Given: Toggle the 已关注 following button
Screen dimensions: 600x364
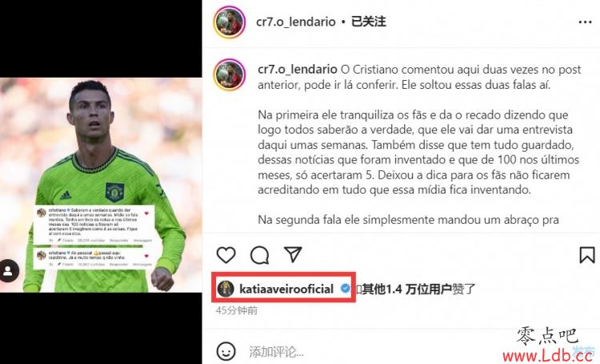Looking at the screenshot, I should pos(368,22).
